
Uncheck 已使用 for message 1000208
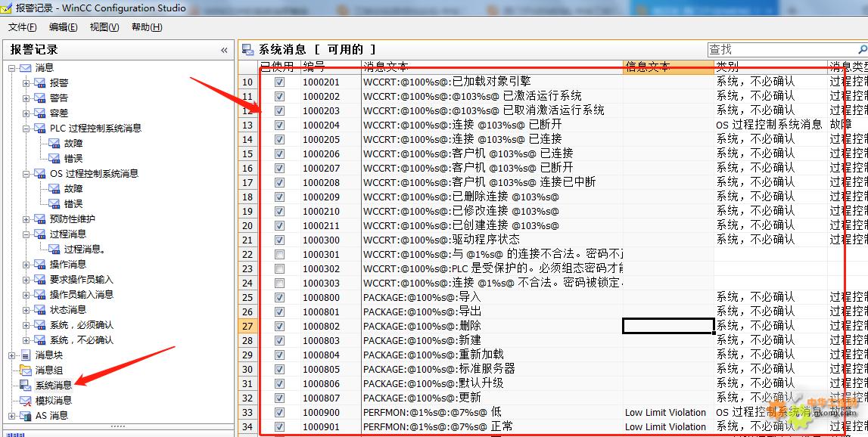pyautogui.click(x=279, y=182)
